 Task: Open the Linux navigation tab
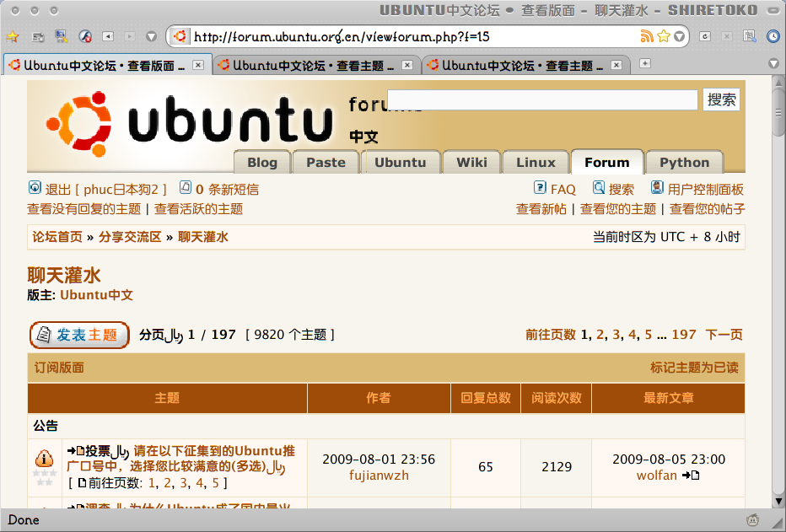(536, 163)
